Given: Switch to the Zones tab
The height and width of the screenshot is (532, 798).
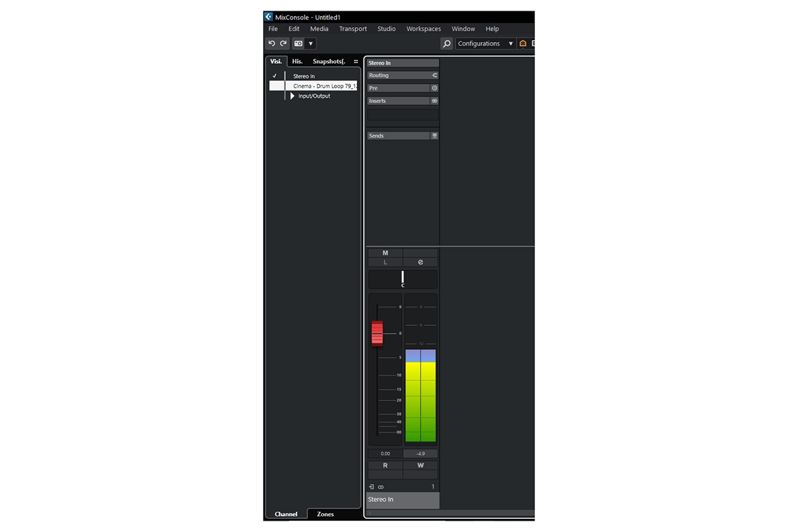Looking at the screenshot, I should tap(325, 514).
